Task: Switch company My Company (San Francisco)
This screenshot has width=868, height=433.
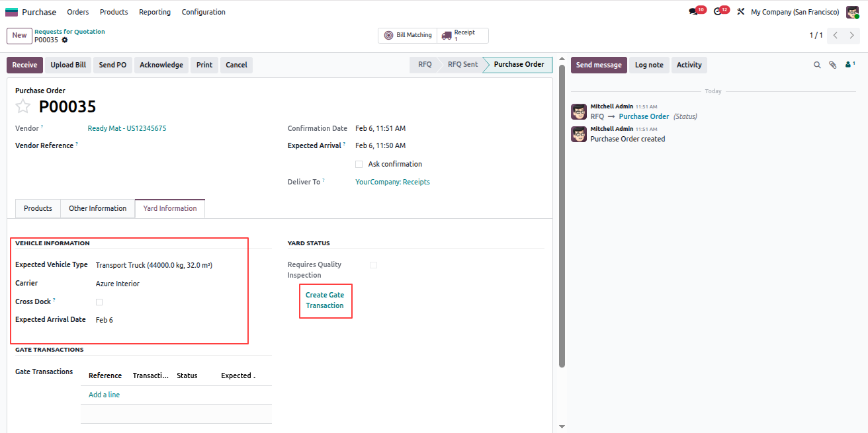Action: 795,12
